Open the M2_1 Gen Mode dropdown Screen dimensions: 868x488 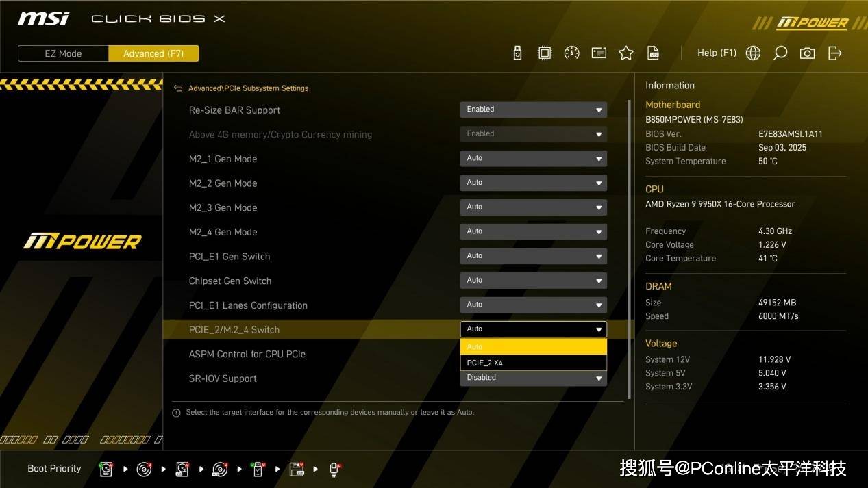534,158
